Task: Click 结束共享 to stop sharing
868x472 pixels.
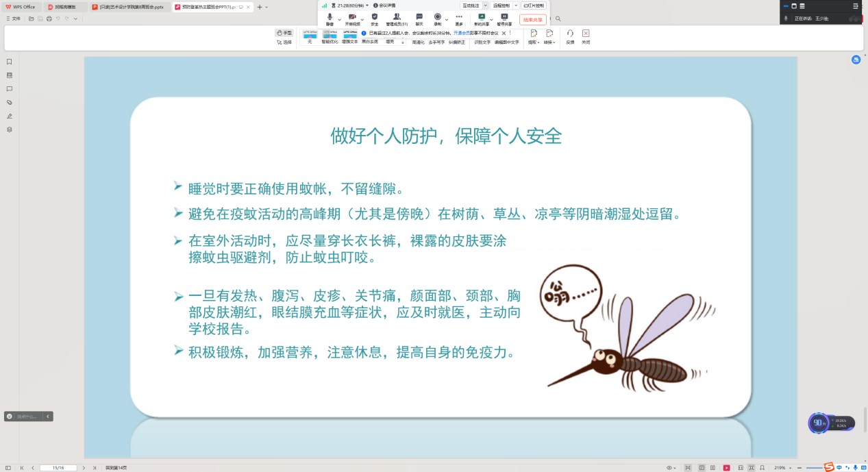Action: coord(532,20)
